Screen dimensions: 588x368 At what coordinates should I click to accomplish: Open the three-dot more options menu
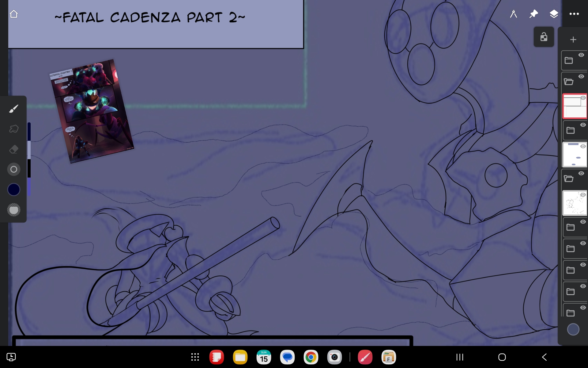click(x=574, y=14)
